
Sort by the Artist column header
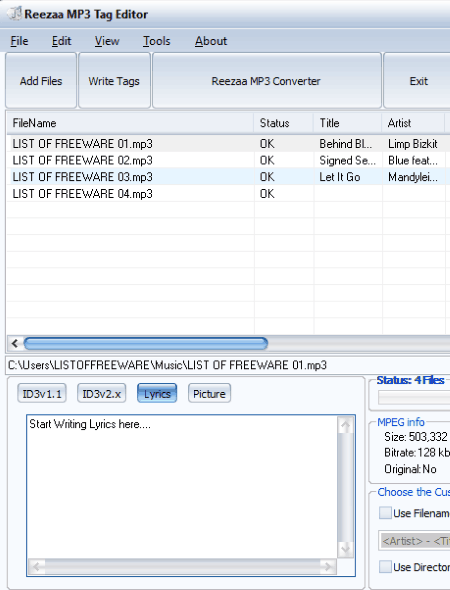point(413,123)
